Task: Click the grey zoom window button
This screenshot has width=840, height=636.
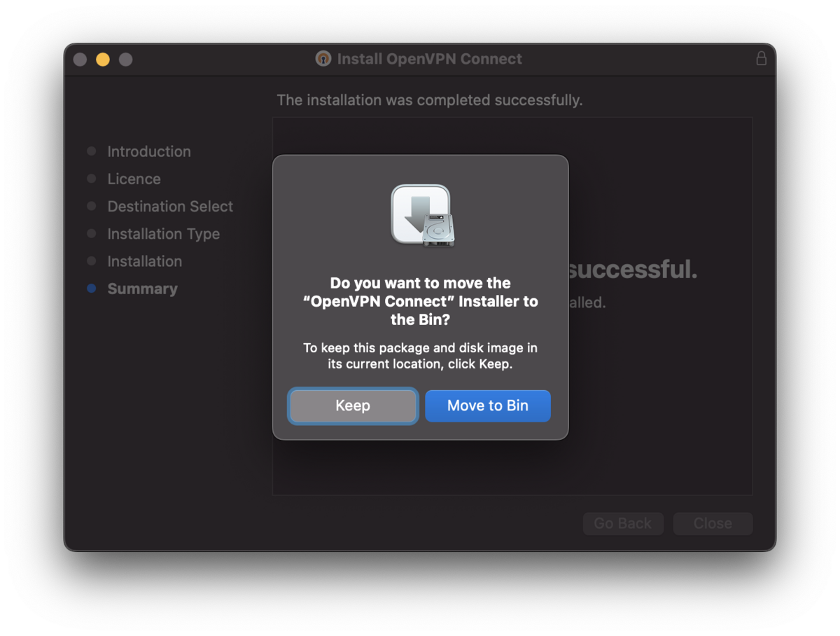Action: [x=125, y=60]
